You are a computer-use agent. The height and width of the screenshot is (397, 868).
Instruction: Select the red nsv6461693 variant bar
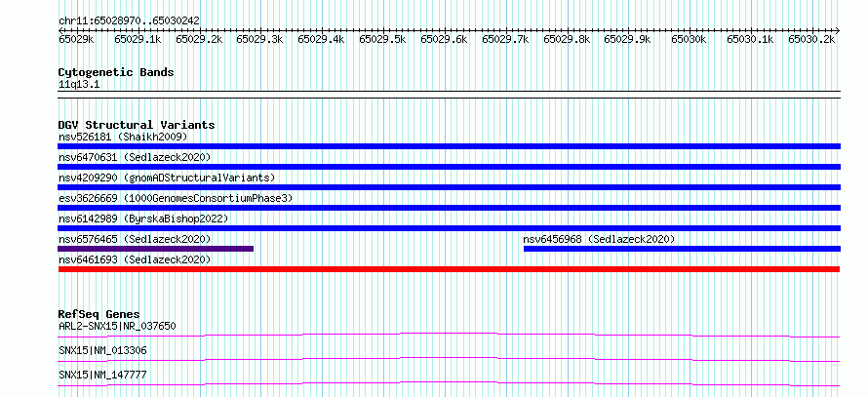pyautogui.click(x=449, y=269)
